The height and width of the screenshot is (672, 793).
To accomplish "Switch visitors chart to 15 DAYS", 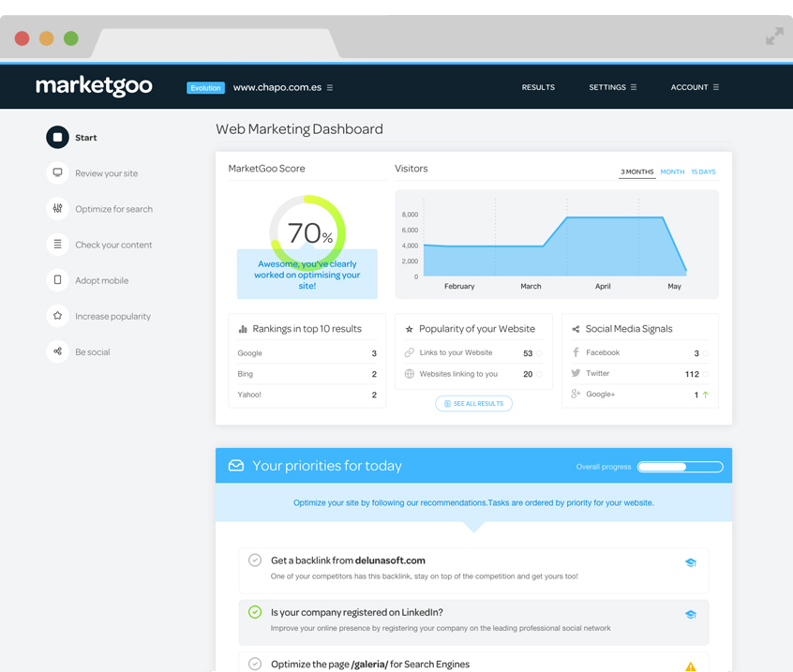I will 703,172.
